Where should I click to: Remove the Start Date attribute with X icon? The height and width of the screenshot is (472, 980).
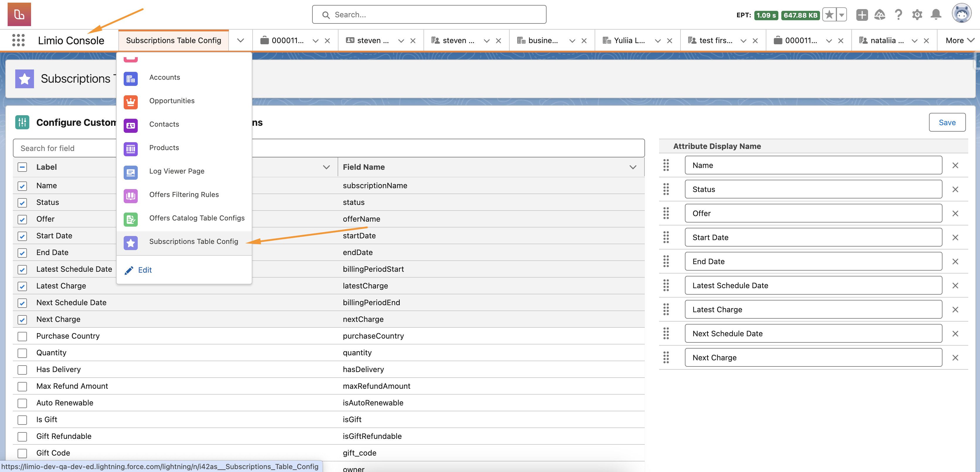(955, 237)
